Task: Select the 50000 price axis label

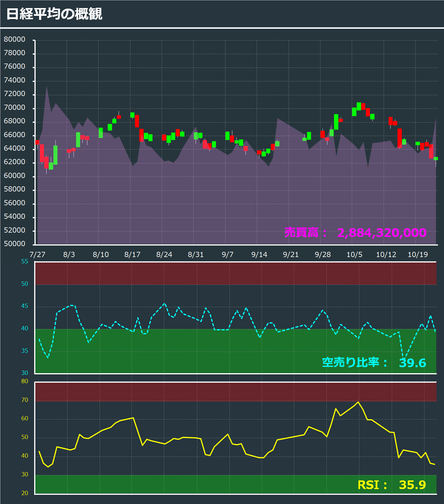Action: tap(15, 244)
